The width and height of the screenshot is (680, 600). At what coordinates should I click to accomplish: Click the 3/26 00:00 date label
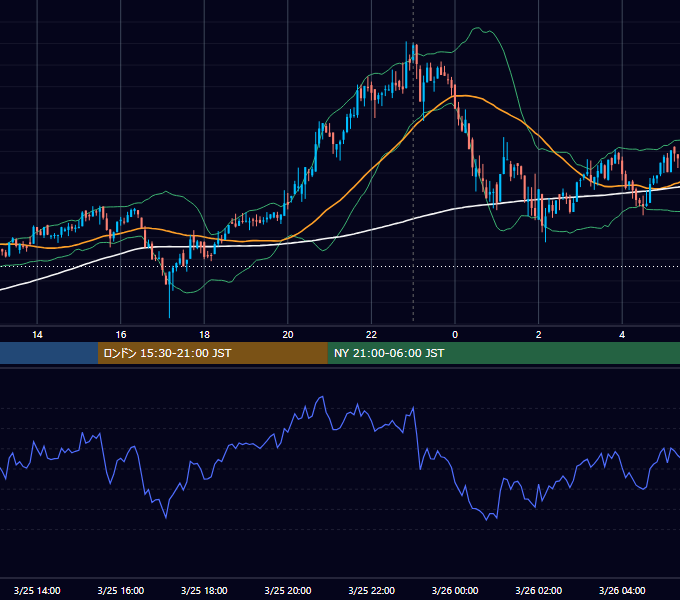(455, 590)
